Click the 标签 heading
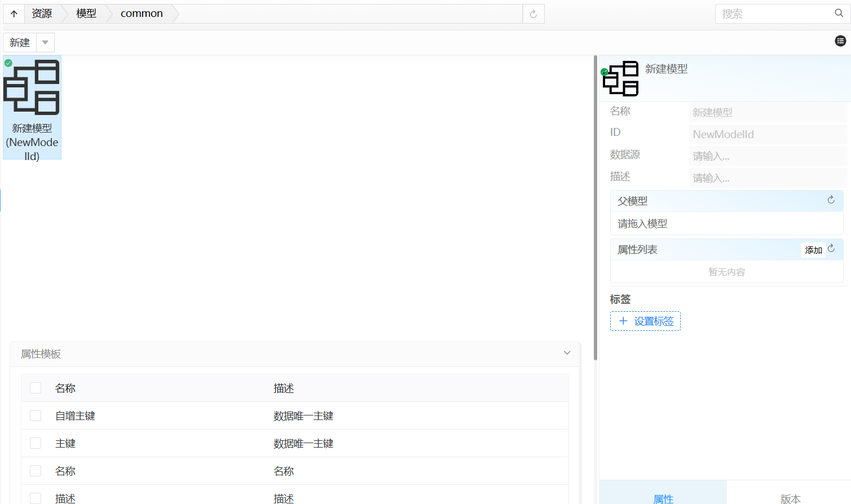851x504 pixels. pos(620,299)
